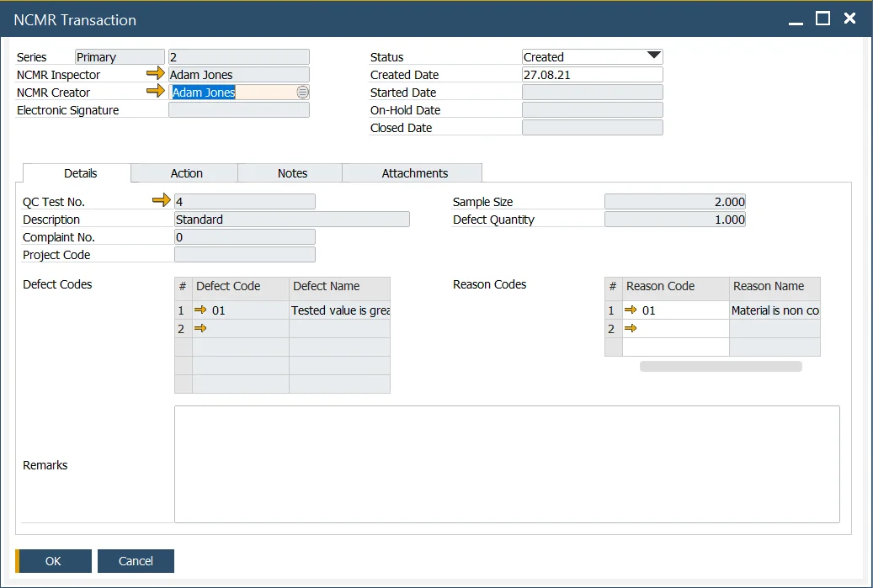
Task: Click the link arrow beside NCMR Creator
Action: [x=156, y=93]
